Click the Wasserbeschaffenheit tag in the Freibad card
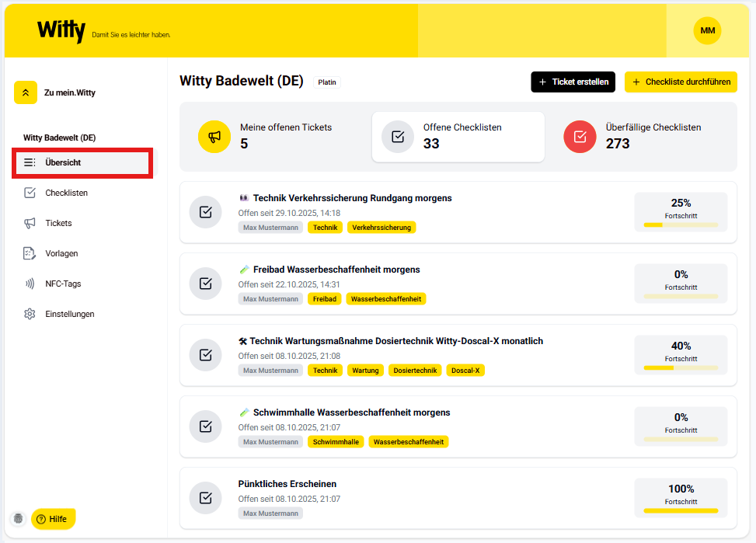Viewport: 756px width, 543px height. click(x=386, y=299)
